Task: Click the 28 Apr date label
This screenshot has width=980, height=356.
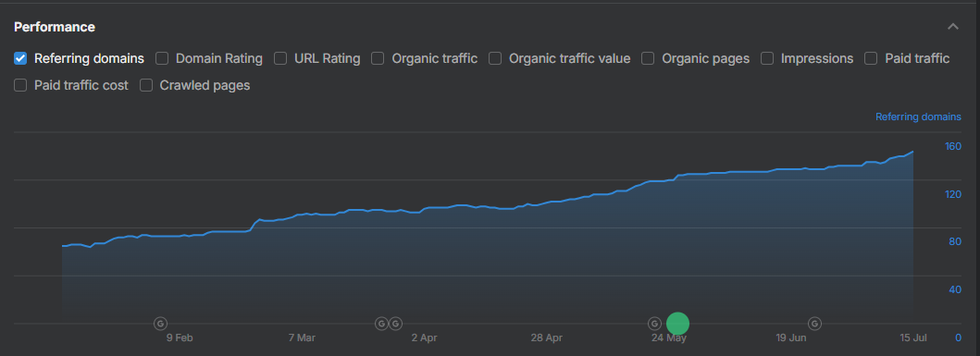Action: pyautogui.click(x=547, y=338)
